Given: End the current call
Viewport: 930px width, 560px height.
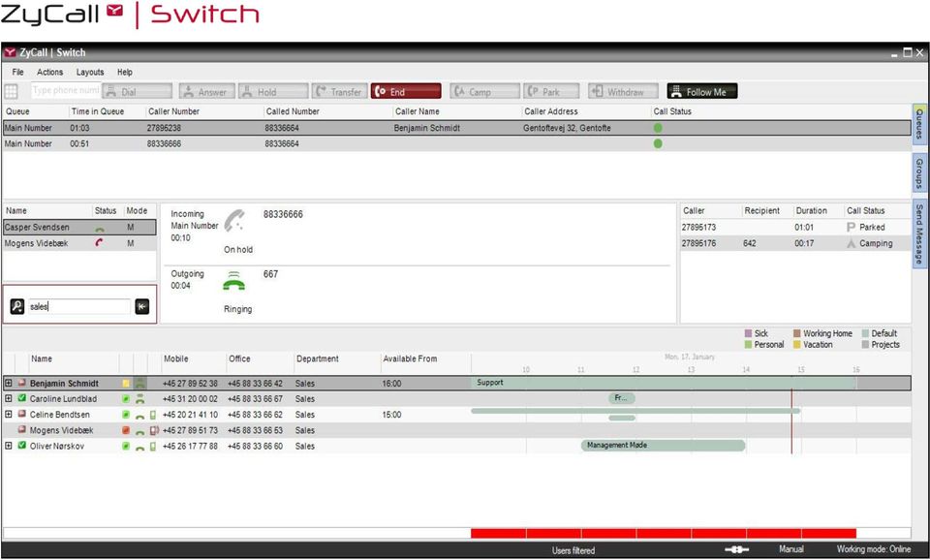Looking at the screenshot, I should click(406, 91).
